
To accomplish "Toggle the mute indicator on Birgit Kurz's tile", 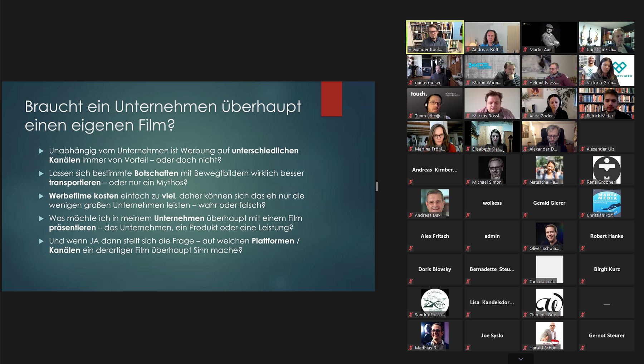I will pos(582,281).
